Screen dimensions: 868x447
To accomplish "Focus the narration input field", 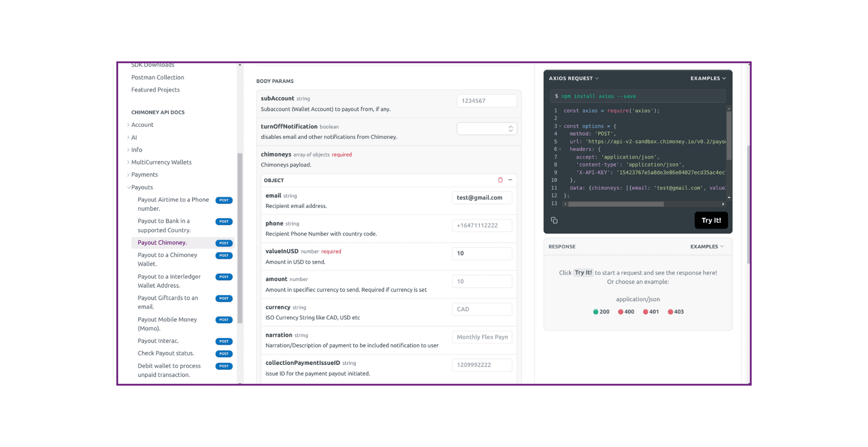I will coord(482,337).
